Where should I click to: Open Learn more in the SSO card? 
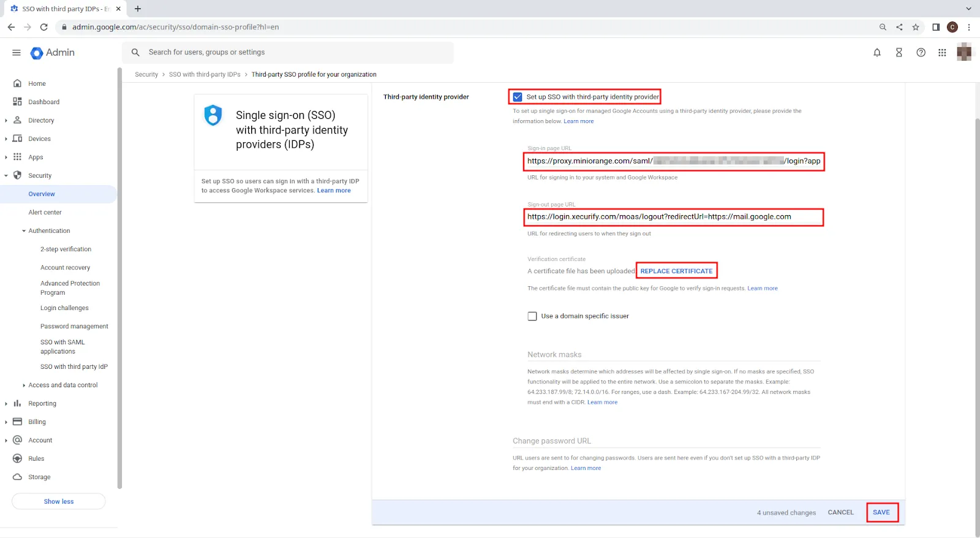(x=334, y=191)
